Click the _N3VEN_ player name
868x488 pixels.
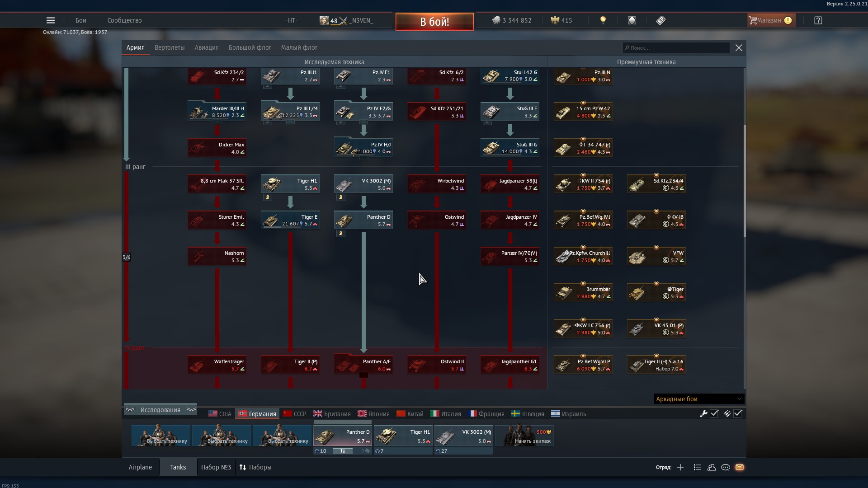click(361, 20)
